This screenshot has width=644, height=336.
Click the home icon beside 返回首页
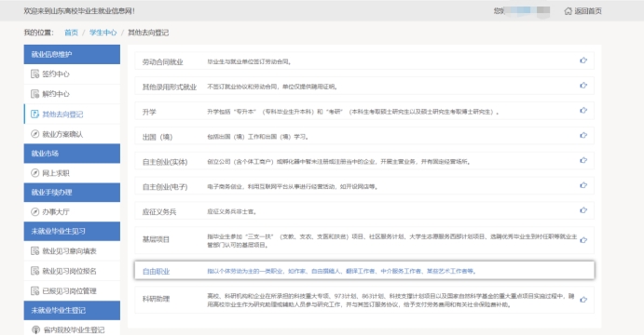pyautogui.click(x=568, y=11)
